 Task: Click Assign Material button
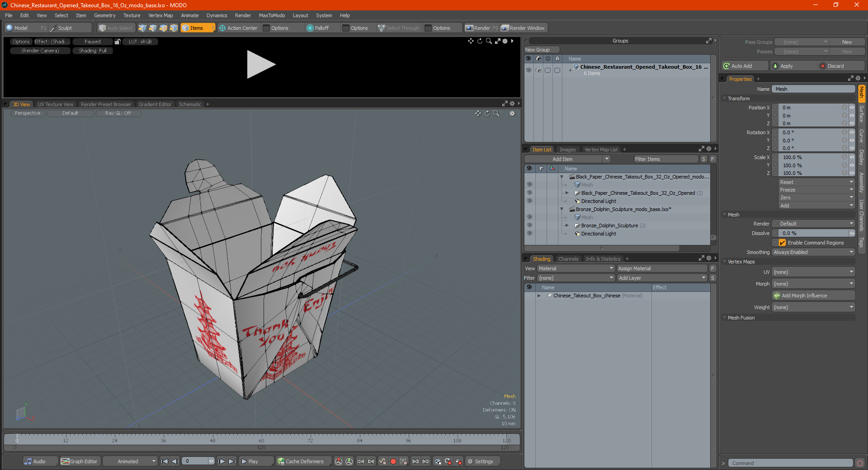point(662,268)
